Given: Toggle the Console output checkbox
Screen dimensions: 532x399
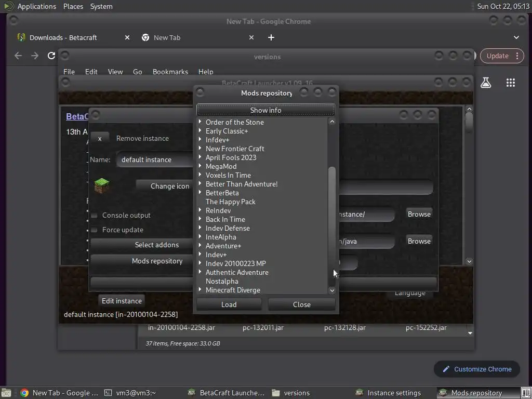Looking at the screenshot, I should point(95,216).
